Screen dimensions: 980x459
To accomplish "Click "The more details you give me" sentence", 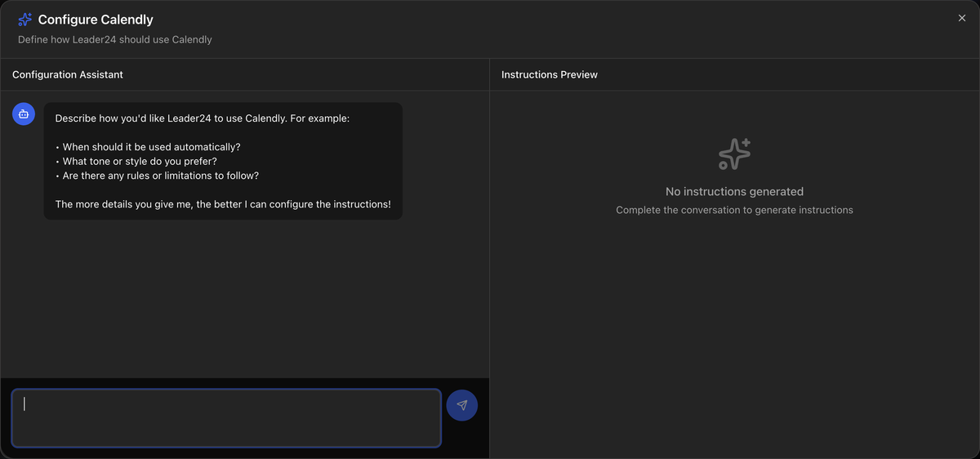I will pos(223,204).
